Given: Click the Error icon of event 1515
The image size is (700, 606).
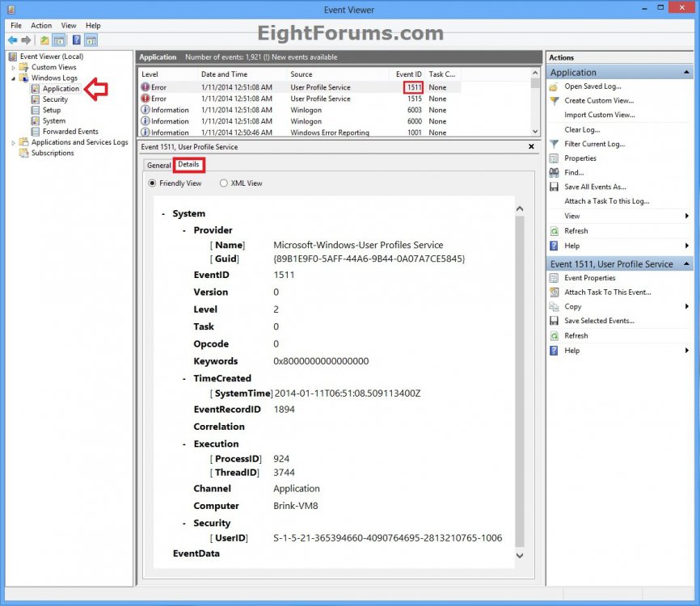Looking at the screenshot, I should tap(145, 99).
